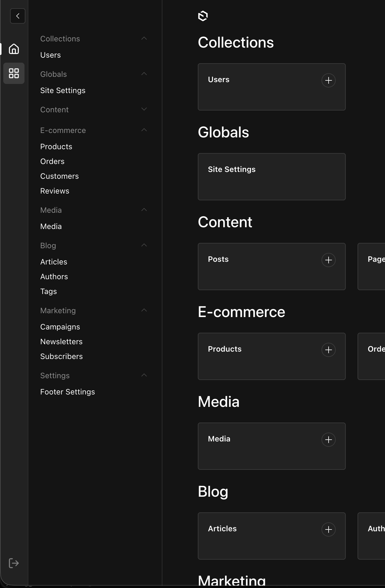Add new Posts with plus icon

point(328,260)
